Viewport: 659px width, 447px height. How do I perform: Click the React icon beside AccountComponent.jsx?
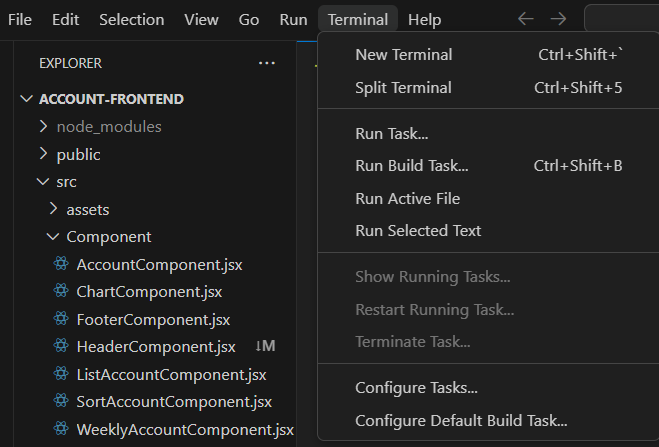coord(61,265)
